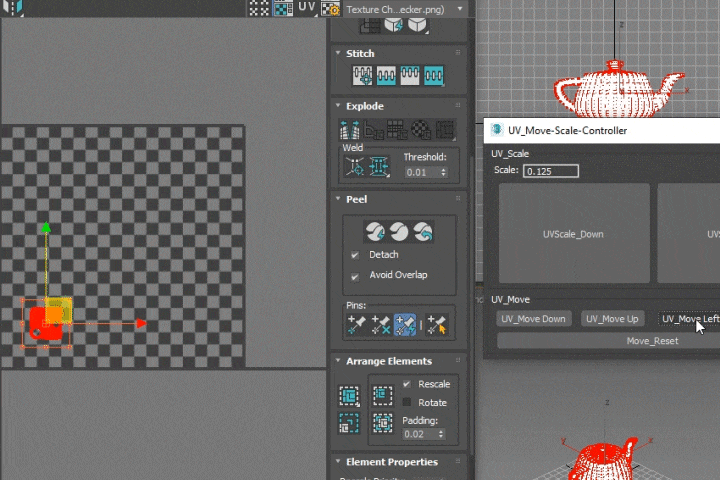Click the Peel rollout grip handle
Image resolution: width=720 pixels, height=480 pixels.
(x=458, y=198)
